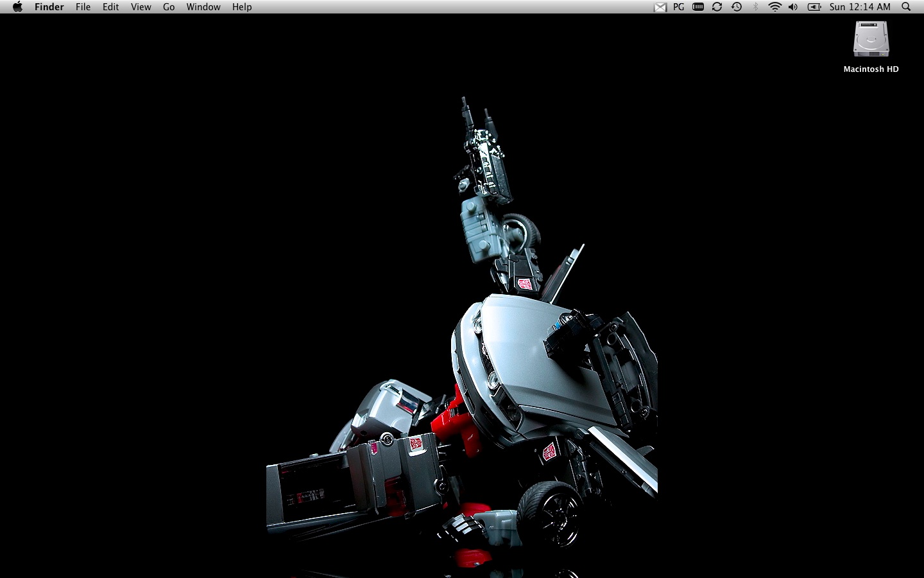This screenshot has width=924, height=578.
Task: Open the Finder application menu
Action: 49,7
